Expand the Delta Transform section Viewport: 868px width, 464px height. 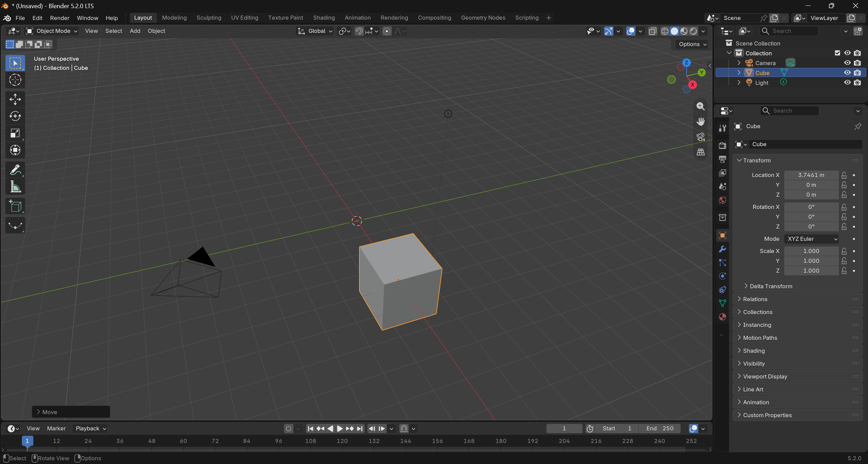771,286
